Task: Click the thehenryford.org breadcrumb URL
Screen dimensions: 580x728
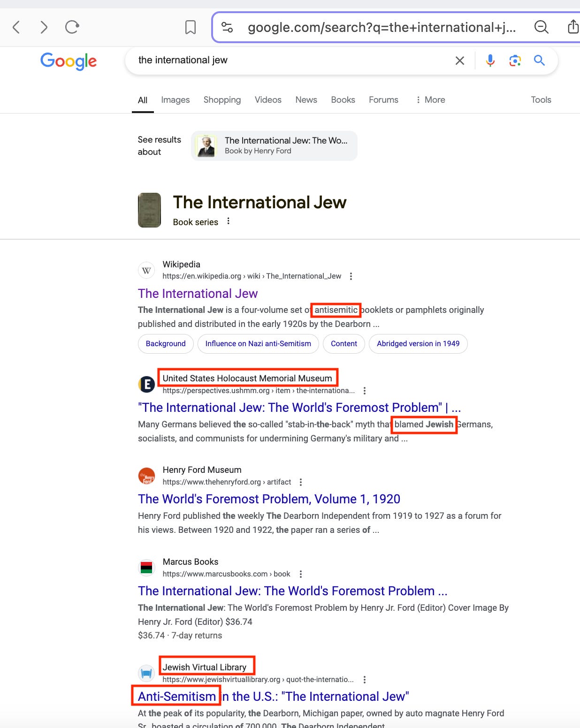Action: [227, 482]
